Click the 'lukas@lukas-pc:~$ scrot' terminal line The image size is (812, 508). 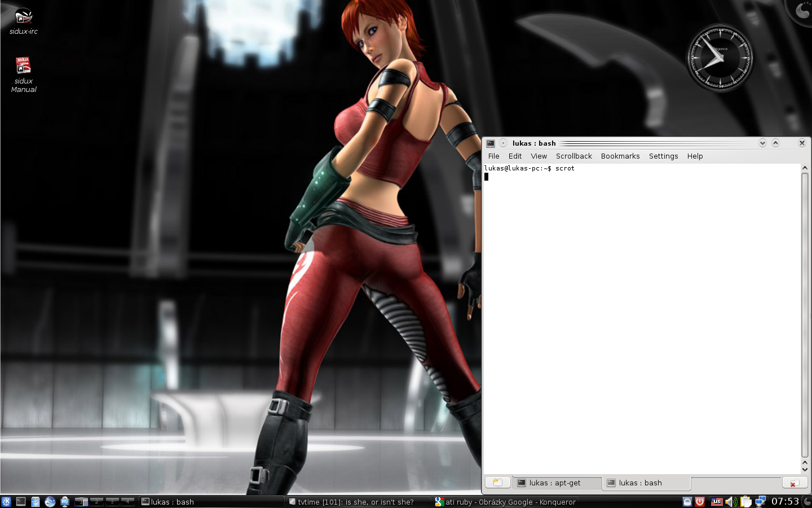[529, 168]
